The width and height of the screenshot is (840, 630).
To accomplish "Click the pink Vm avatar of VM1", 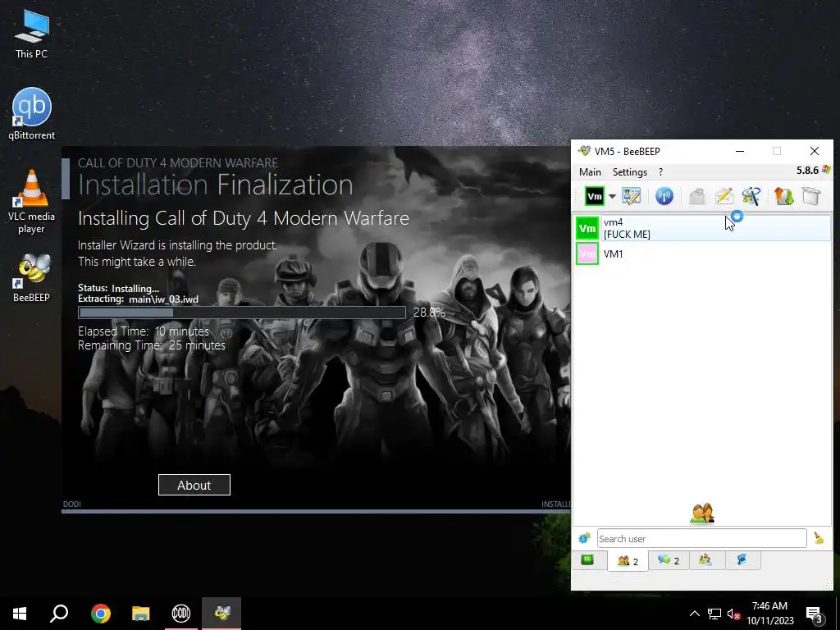I will tap(587, 253).
